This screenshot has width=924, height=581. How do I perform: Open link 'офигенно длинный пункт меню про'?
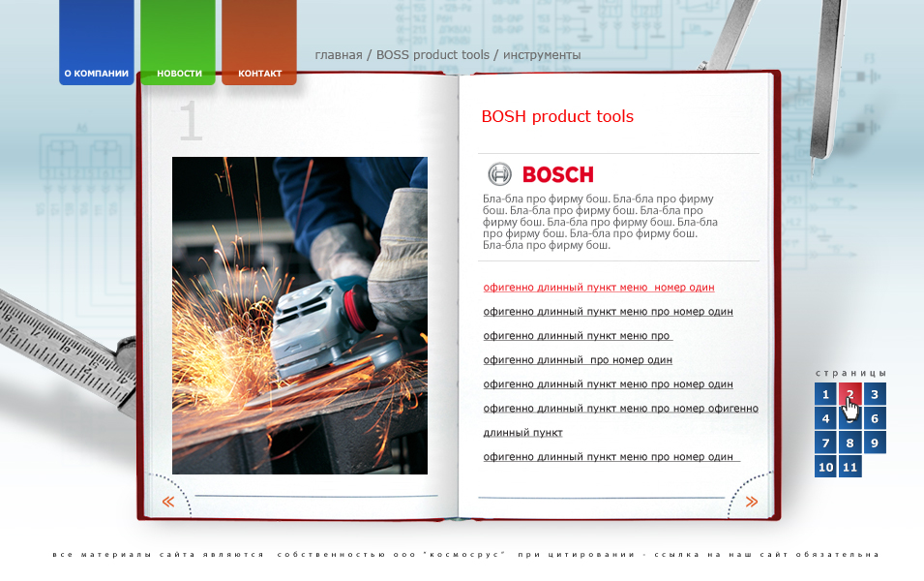pos(578,336)
